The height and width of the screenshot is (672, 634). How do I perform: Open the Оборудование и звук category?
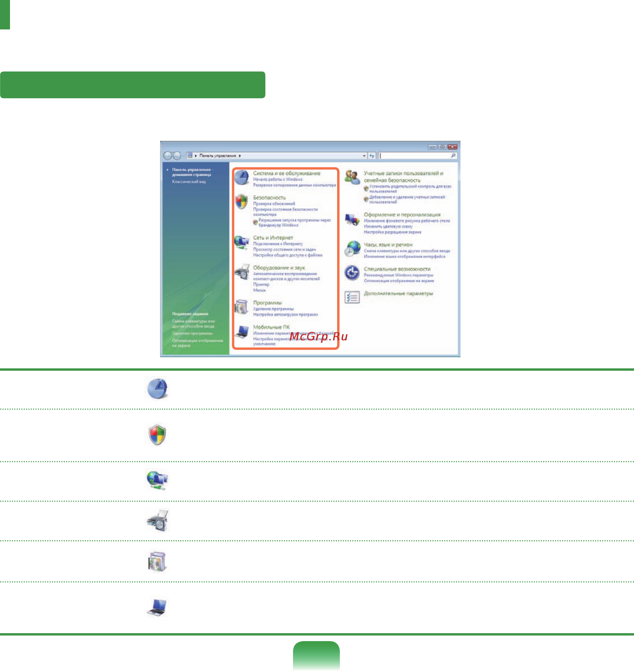coord(279,268)
